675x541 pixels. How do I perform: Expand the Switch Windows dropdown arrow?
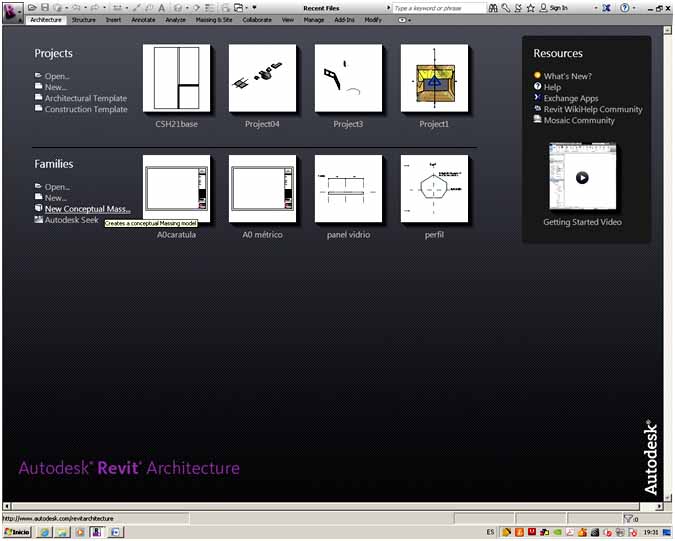[247, 8]
